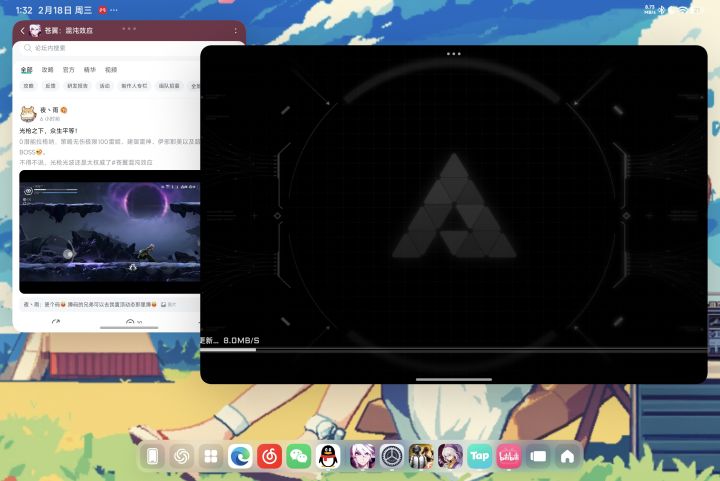Open the cat avatar of poster 夜丶雨
Viewport: 720px width, 481px height.
point(28,113)
